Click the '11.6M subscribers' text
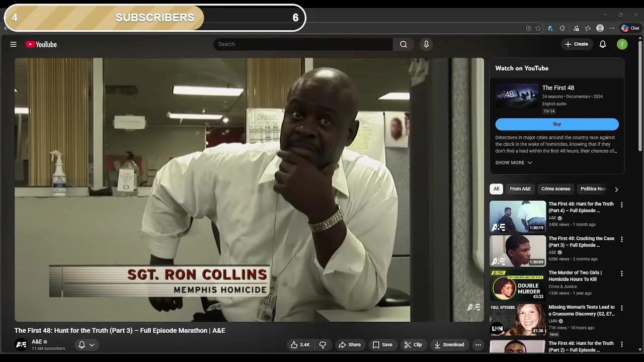This screenshot has width=644, height=362. tap(48, 348)
